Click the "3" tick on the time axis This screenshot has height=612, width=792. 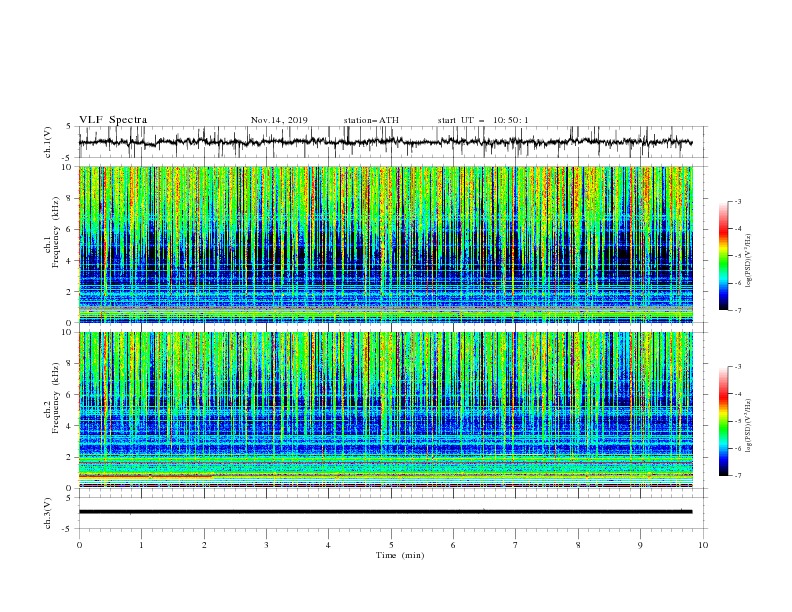point(266,545)
